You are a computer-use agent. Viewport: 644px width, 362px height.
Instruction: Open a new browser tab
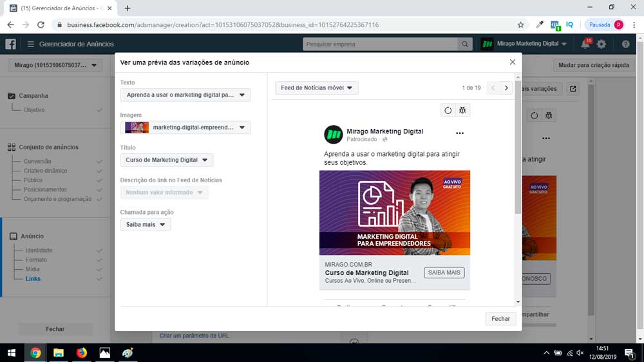point(128,8)
